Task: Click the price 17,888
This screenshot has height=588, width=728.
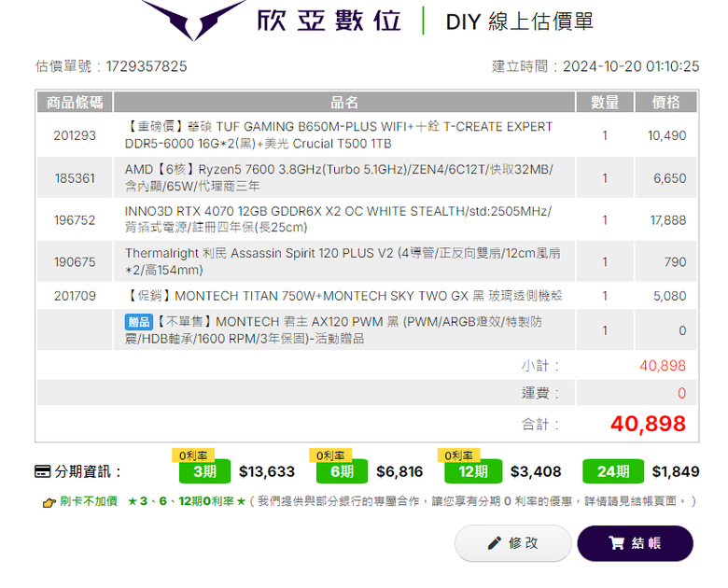Action: pos(668,220)
